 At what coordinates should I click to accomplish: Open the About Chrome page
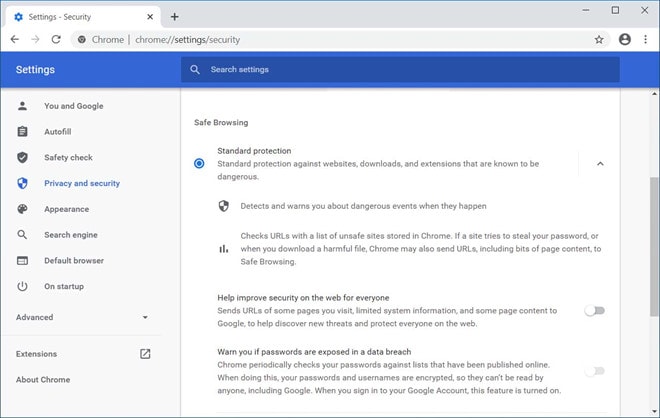43,380
